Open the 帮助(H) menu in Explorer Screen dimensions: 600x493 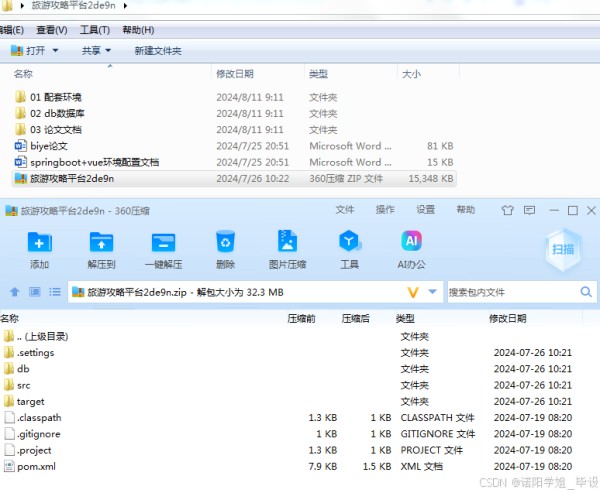click(x=138, y=30)
